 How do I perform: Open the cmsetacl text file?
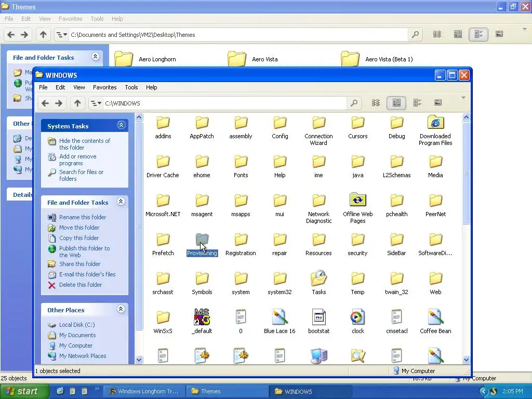point(396,321)
